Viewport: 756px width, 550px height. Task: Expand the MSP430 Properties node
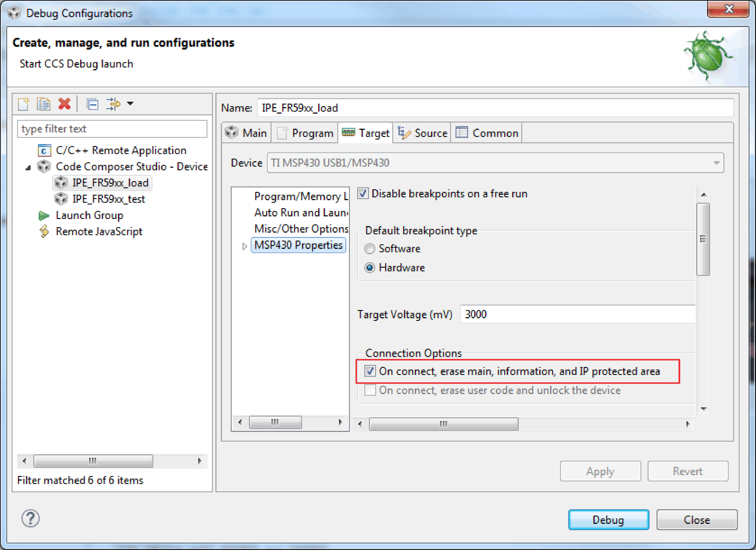point(245,246)
